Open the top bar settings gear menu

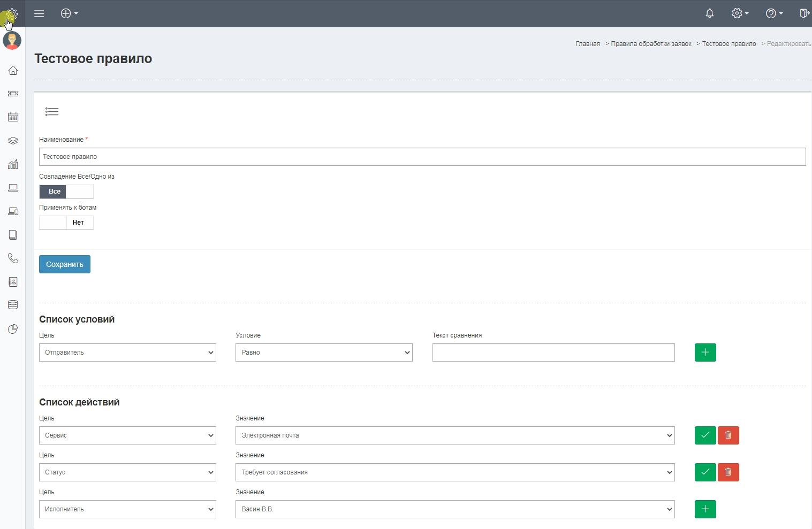[739, 13]
